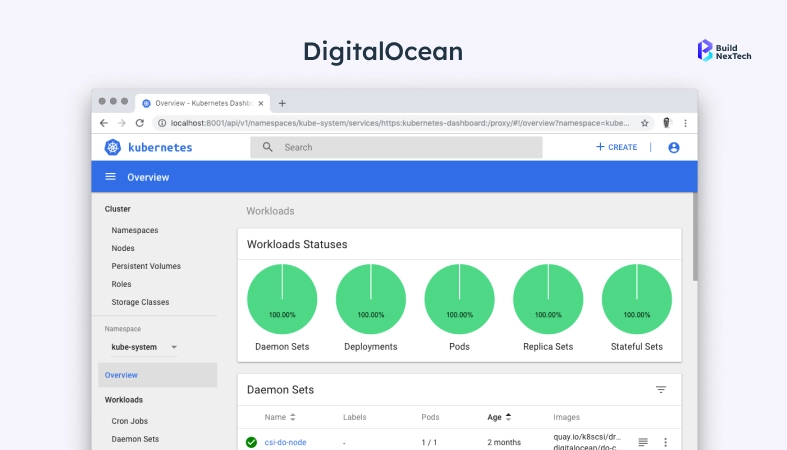Click the '1 / 1' pods cell
The height and width of the screenshot is (450, 787).
pos(429,442)
